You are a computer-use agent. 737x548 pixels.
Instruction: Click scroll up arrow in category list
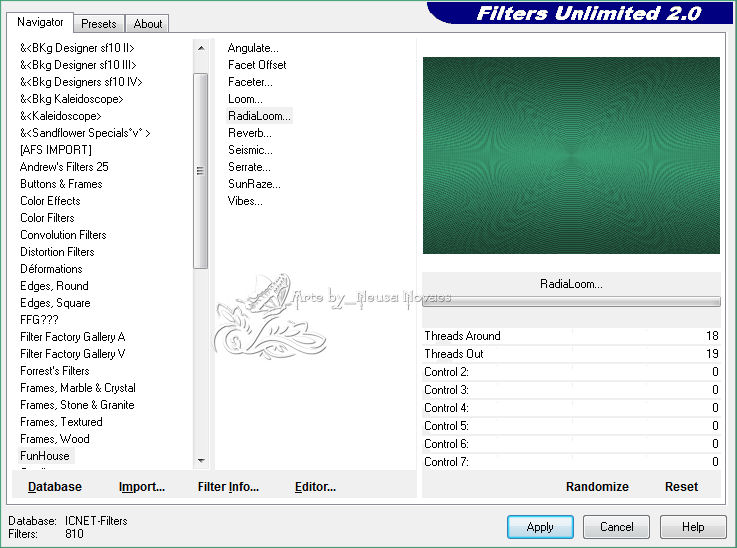click(x=201, y=48)
